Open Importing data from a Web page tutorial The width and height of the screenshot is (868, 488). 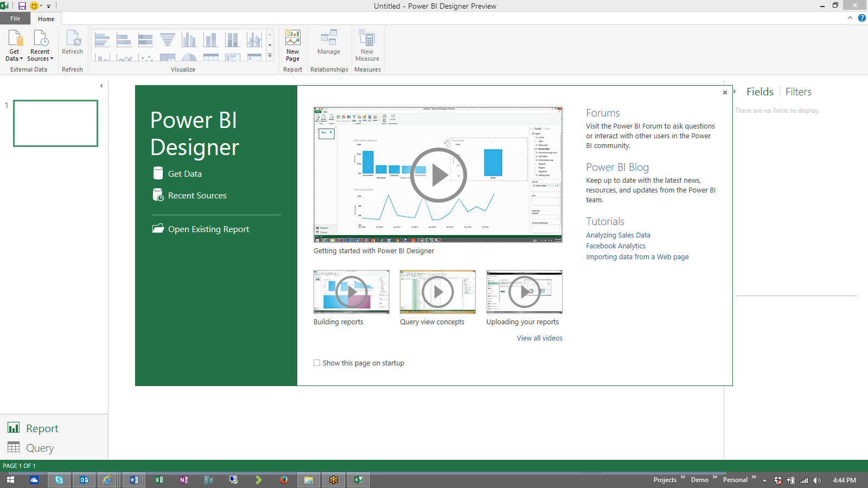pyautogui.click(x=637, y=256)
